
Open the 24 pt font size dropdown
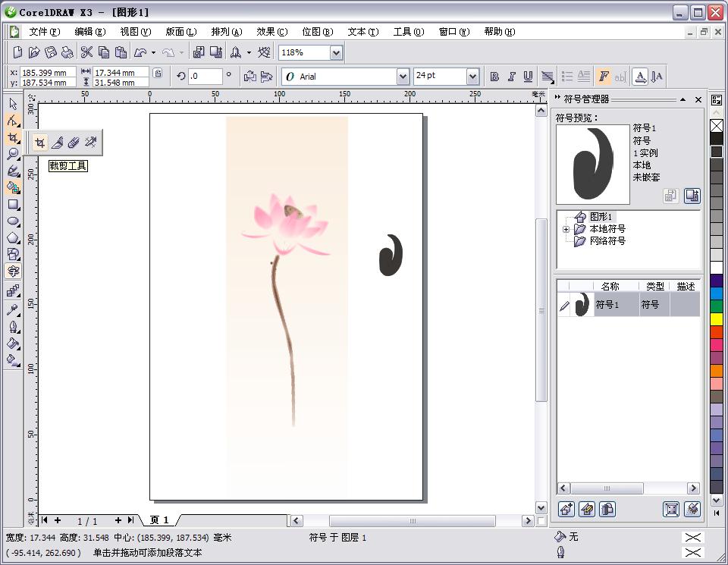[x=472, y=77]
